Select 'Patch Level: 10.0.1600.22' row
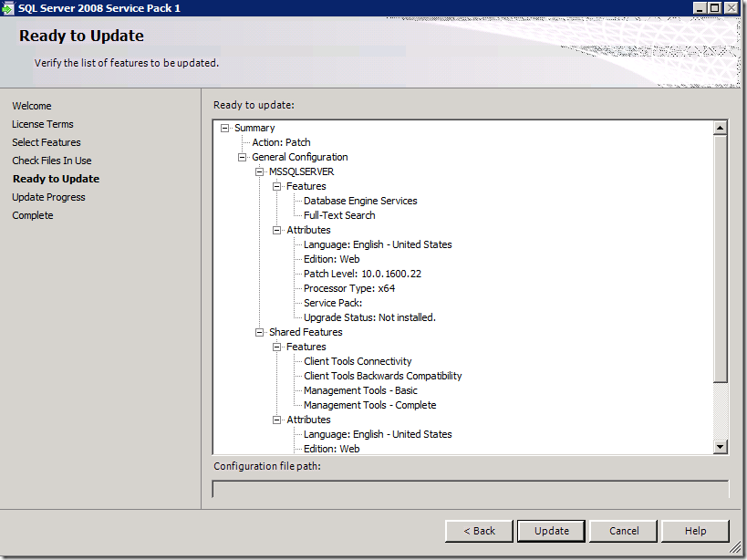The width and height of the screenshot is (747, 560). tap(362, 274)
